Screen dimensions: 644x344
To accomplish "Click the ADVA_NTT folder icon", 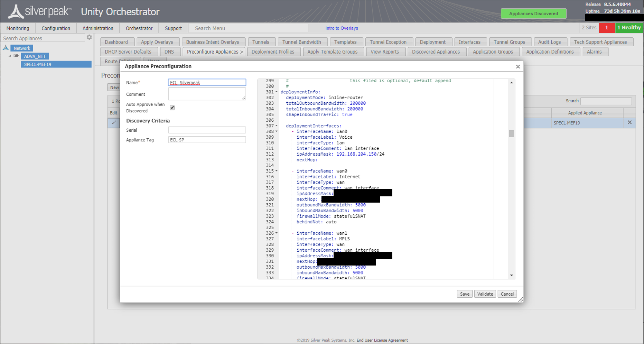I will click(x=16, y=56).
